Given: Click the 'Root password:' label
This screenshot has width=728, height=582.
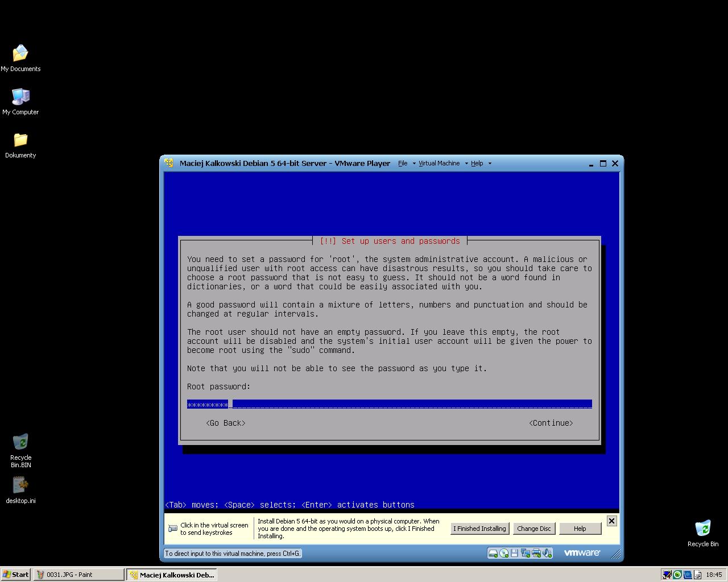Looking at the screenshot, I should pyautogui.click(x=219, y=386).
